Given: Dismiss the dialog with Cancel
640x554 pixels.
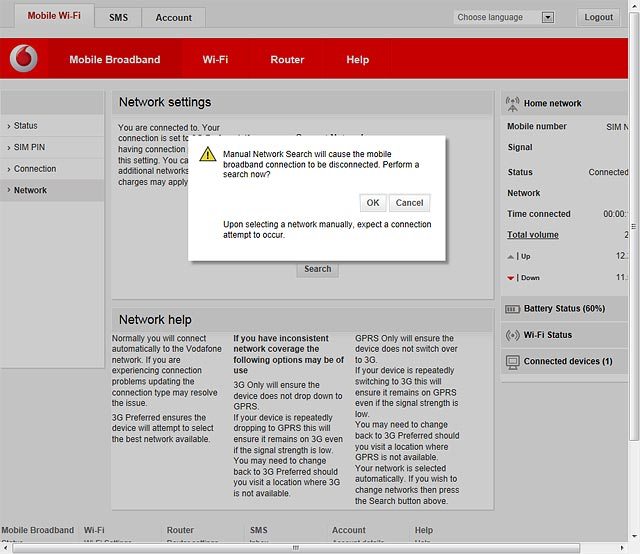Looking at the screenshot, I should coord(409,203).
